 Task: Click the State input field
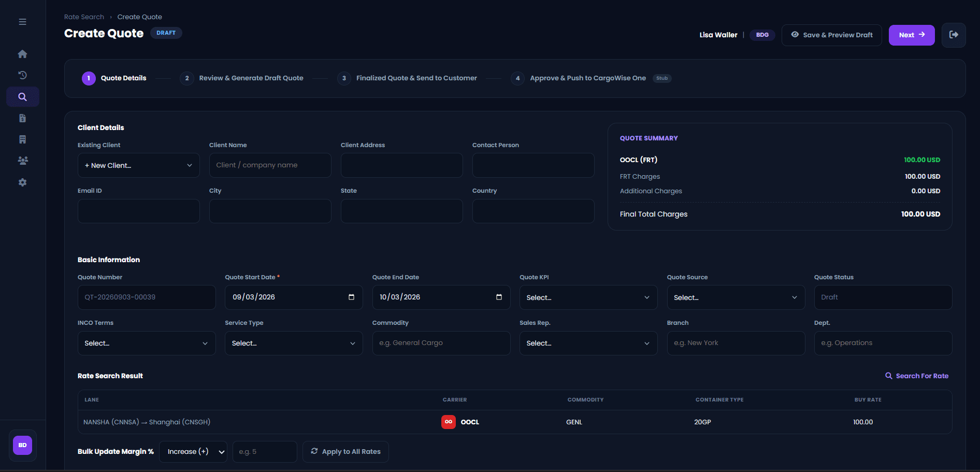tap(401, 211)
